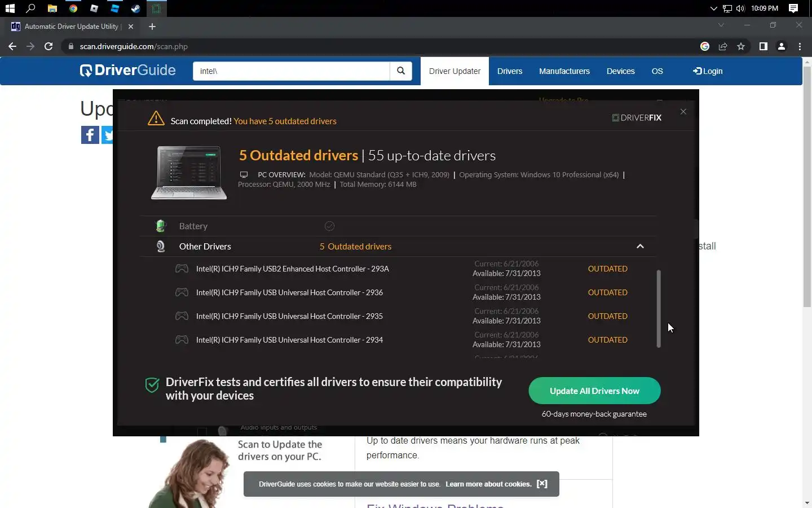Open the Learn more about cookies link
This screenshot has height=508, width=812.
[x=488, y=484]
